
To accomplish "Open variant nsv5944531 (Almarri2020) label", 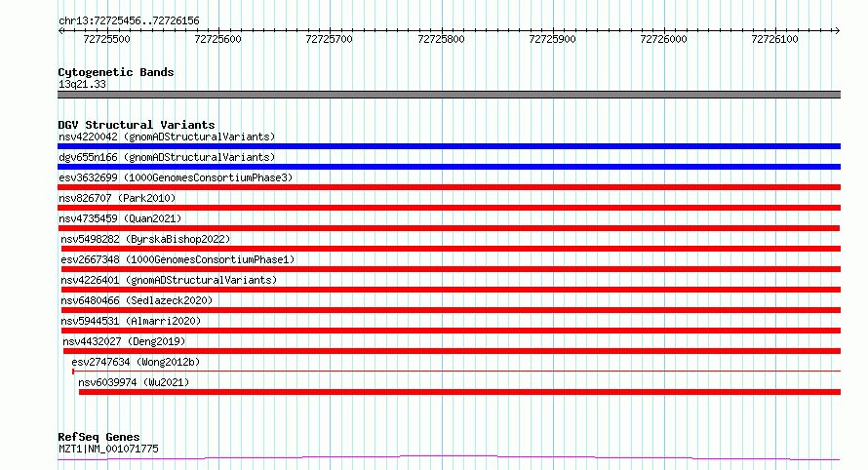I will click(131, 321).
